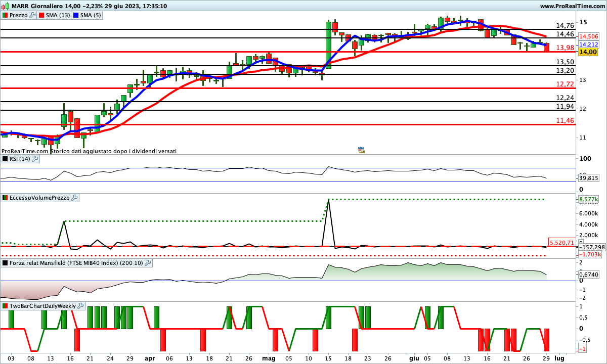Select the SMA (13) indicator label
Viewport: 607px width, 364px height.
click(58, 15)
